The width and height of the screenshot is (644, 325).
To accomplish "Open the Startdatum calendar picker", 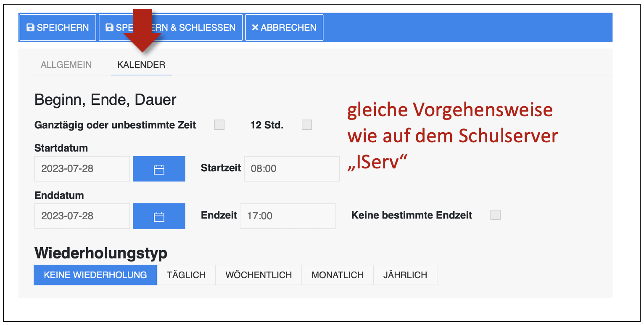I will coord(159,169).
